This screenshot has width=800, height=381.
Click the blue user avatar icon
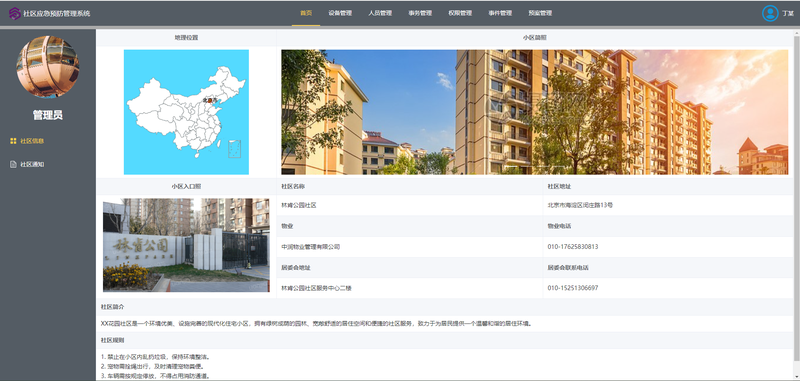770,13
